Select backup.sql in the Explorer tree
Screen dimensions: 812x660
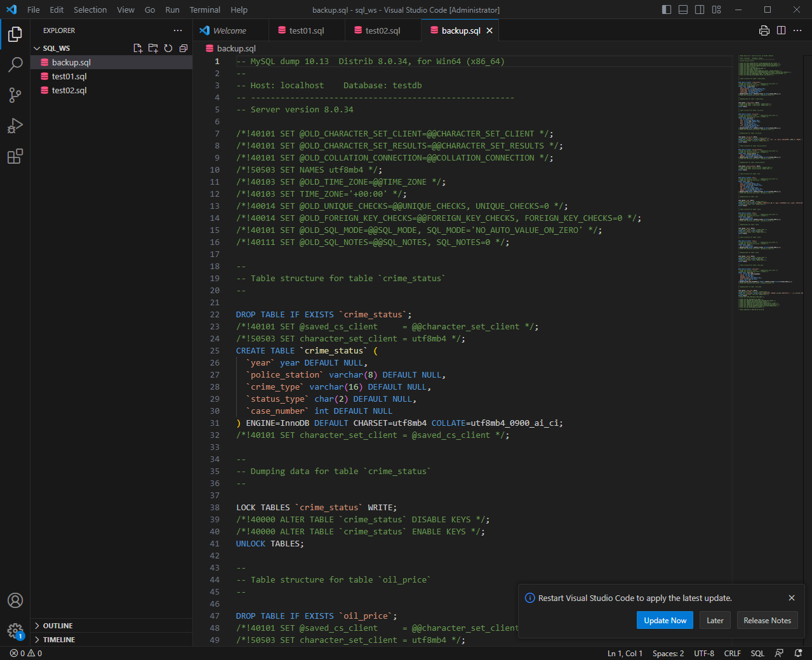click(111, 62)
